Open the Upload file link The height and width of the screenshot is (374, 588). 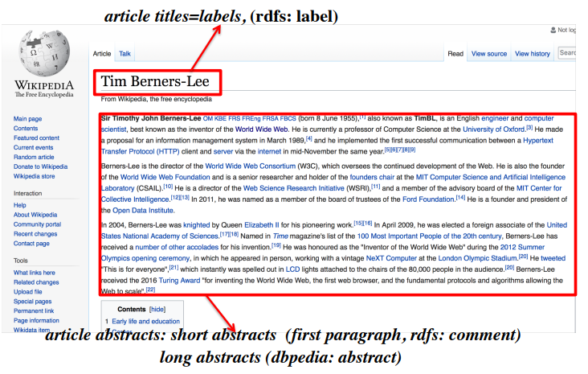tap(28, 292)
